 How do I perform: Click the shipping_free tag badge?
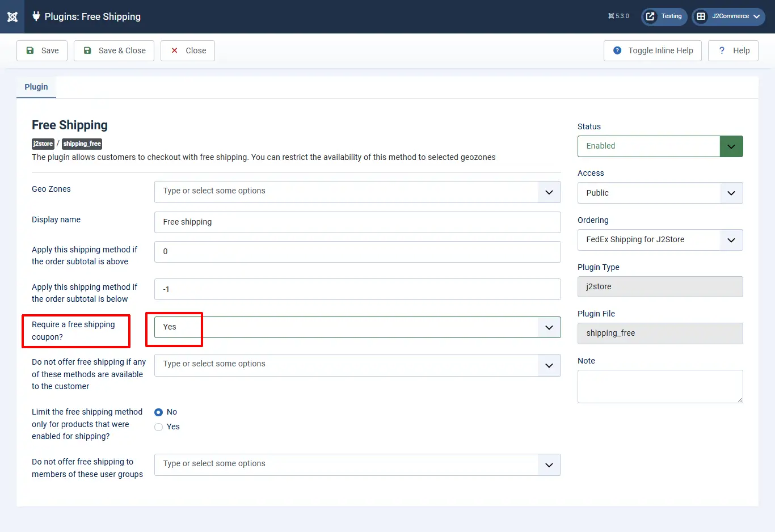[x=82, y=143]
